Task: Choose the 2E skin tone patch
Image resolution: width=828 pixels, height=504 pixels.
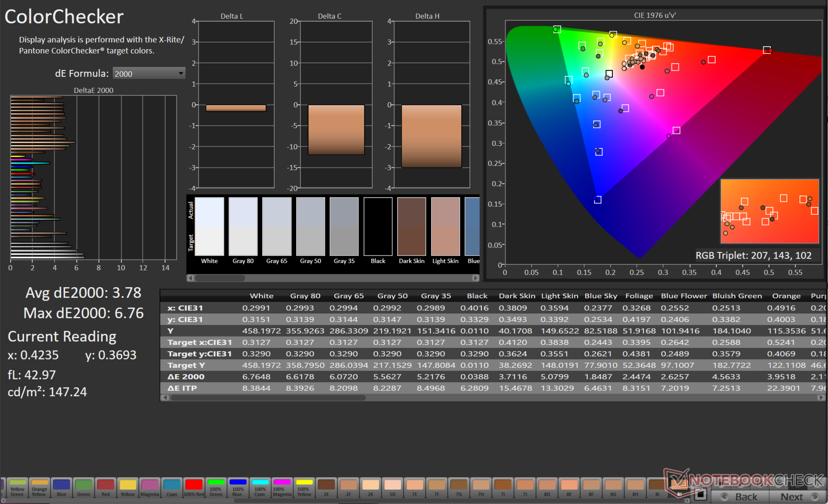Action: [x=326, y=488]
